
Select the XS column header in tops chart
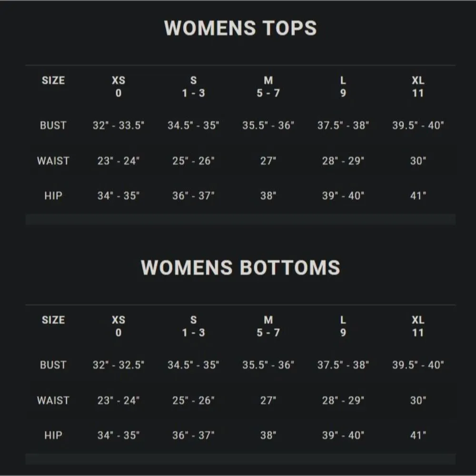click(119, 87)
